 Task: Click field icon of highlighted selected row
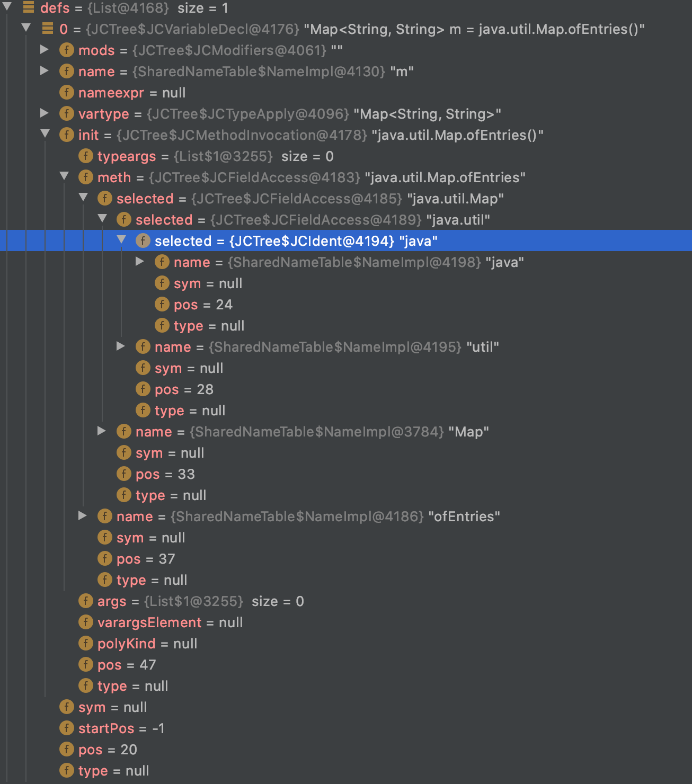(143, 240)
